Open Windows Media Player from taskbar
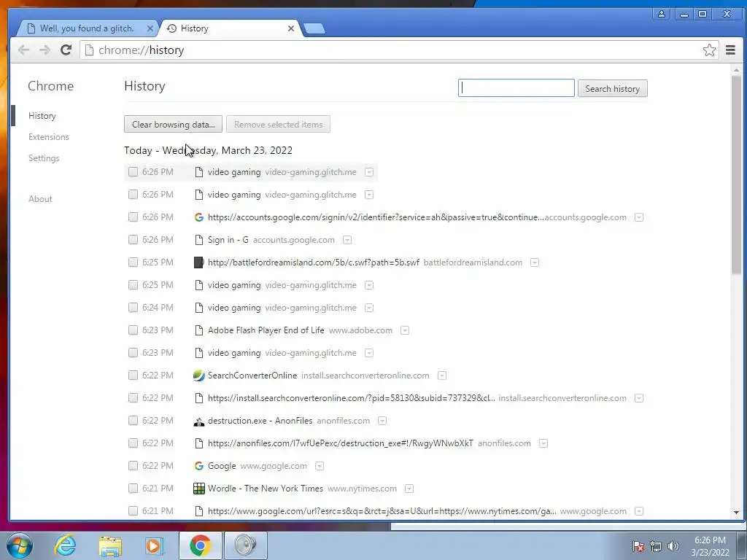The image size is (747, 560). (155, 545)
